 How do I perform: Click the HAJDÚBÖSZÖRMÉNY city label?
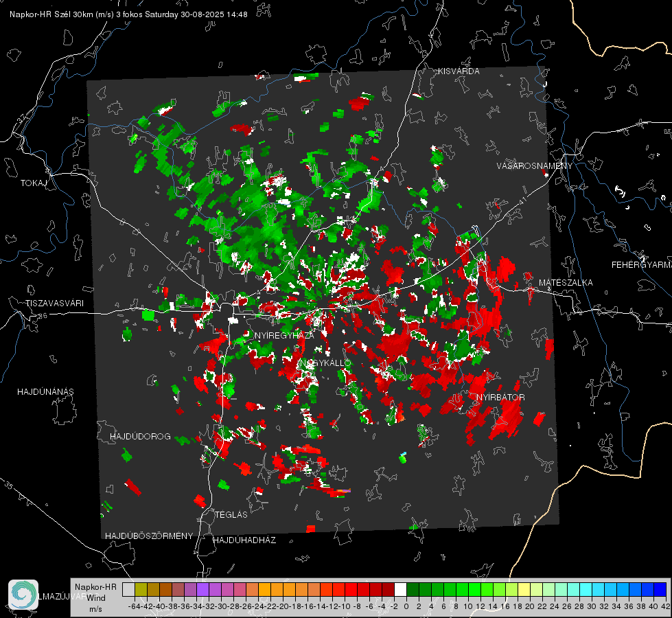tap(149, 536)
